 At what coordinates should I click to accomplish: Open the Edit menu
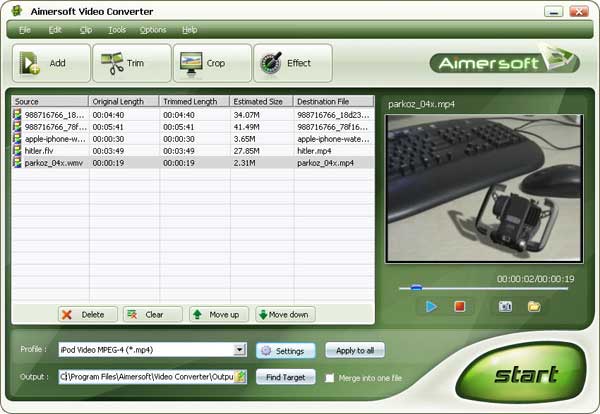(x=55, y=30)
